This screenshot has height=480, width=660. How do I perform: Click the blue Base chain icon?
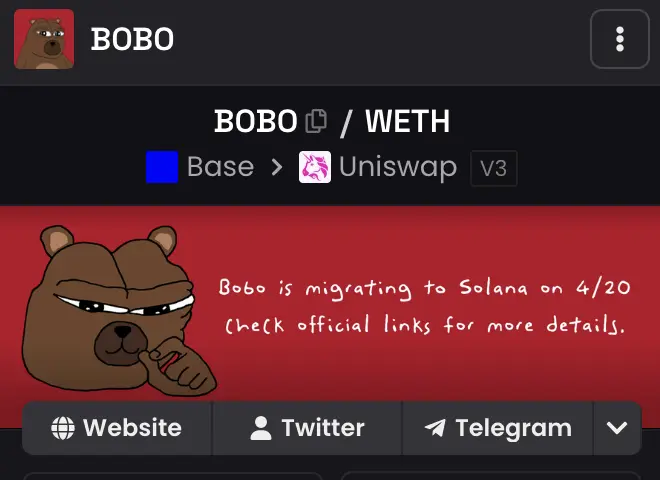pyautogui.click(x=162, y=167)
